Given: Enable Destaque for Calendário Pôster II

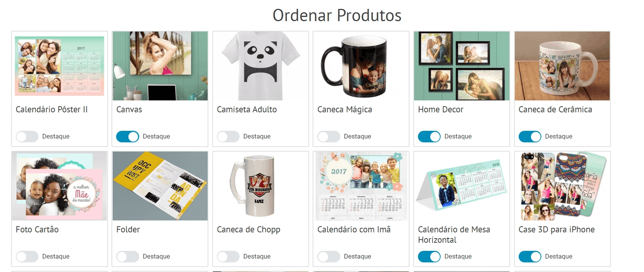Looking at the screenshot, I should (27, 137).
